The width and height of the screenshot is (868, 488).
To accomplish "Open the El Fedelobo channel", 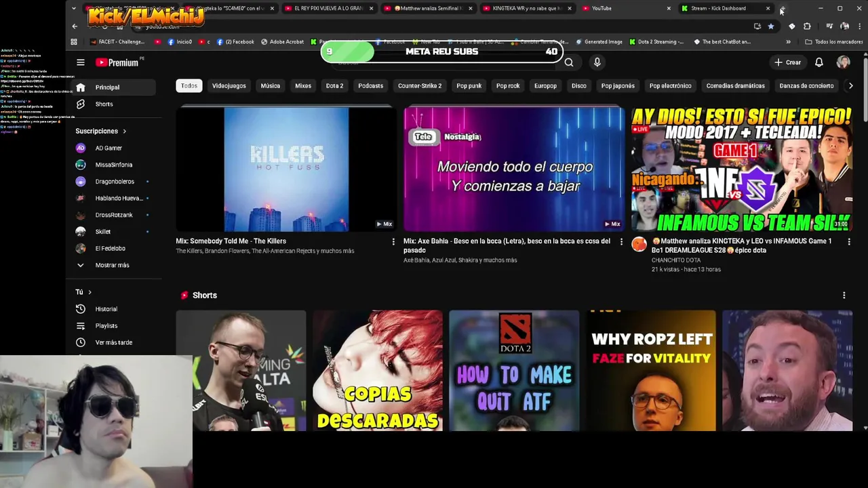I will point(113,248).
